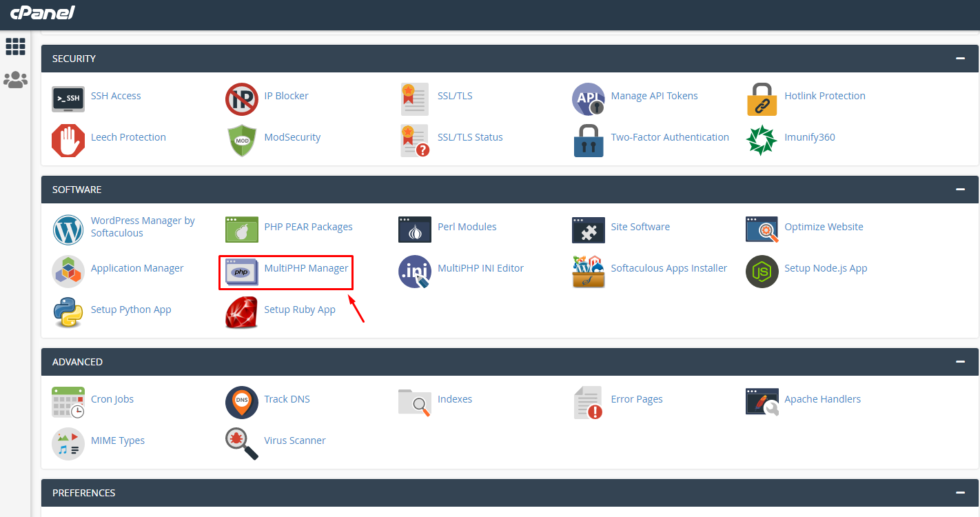This screenshot has height=517, width=980.
Task: Open the Cron Jobs calendar icon
Action: point(68,402)
